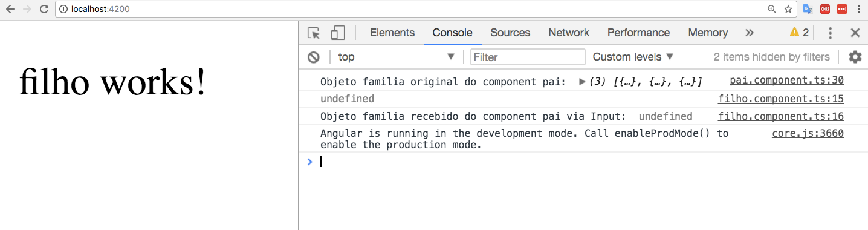Screen dimensions: 868x230
Task: Bookmark this page with the star icon
Action: point(788,9)
